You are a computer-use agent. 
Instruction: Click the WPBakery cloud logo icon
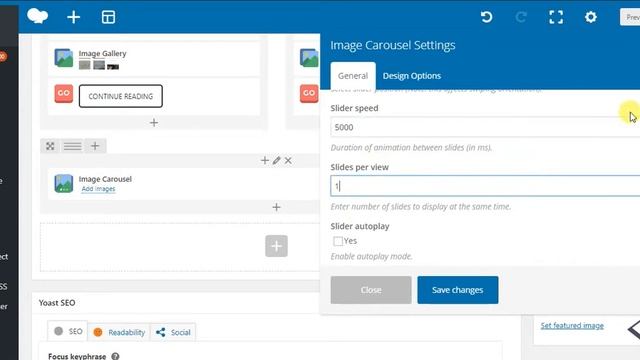point(38,17)
